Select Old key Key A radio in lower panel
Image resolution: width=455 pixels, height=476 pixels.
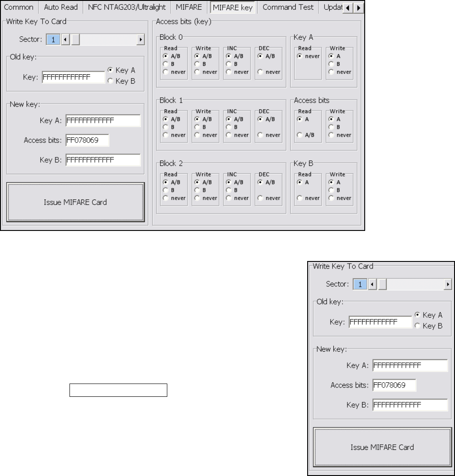pyautogui.click(x=428, y=315)
